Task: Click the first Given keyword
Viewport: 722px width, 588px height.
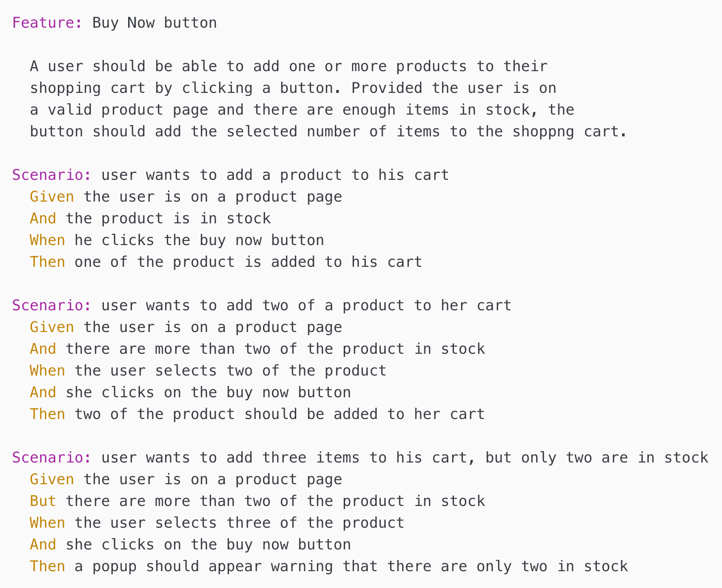Action: tap(52, 197)
